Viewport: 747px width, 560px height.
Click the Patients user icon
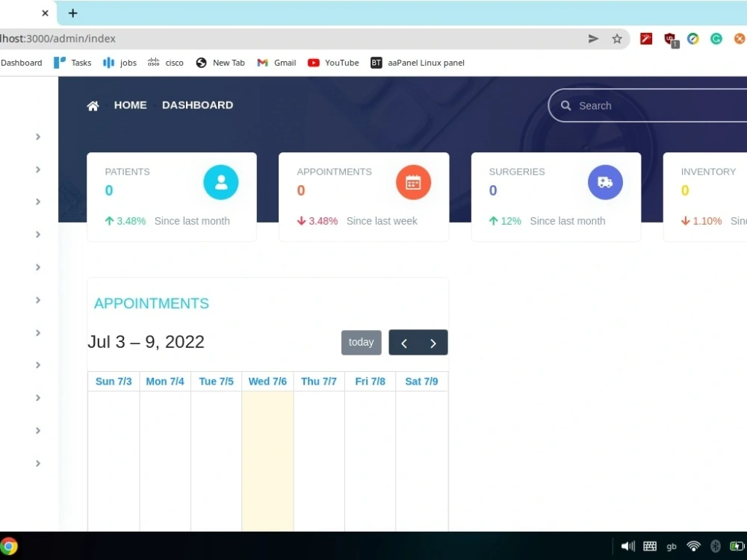click(x=220, y=182)
